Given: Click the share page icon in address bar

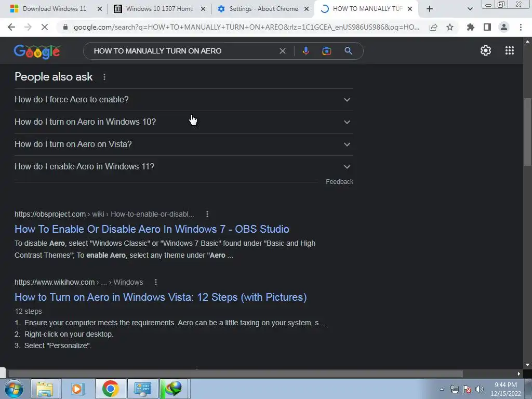Looking at the screenshot, I should click(x=433, y=28).
